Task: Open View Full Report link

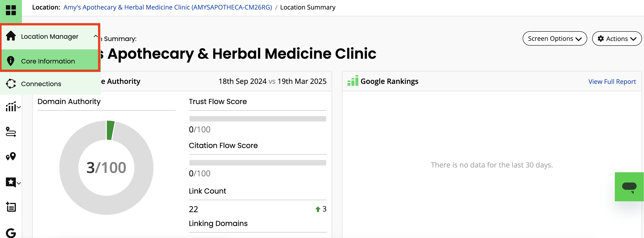Action: (x=612, y=82)
